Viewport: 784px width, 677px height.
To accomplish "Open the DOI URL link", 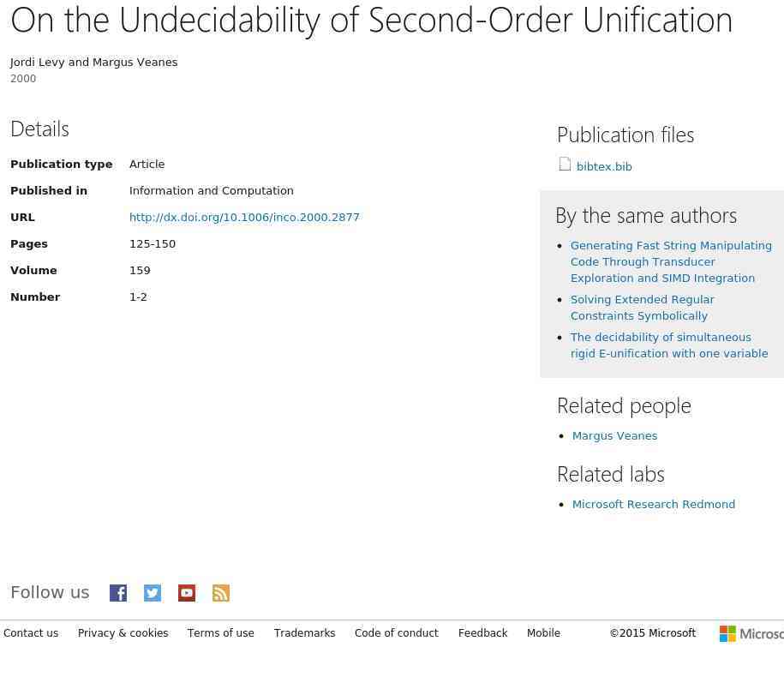I will click(x=244, y=217).
